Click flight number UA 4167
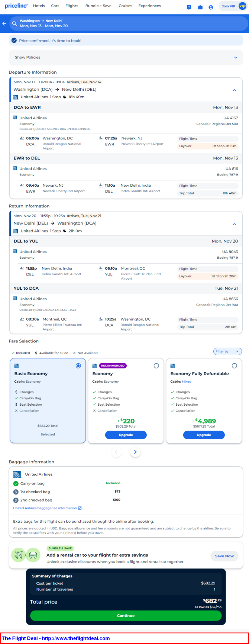This screenshot has height=644, width=249. (230, 118)
